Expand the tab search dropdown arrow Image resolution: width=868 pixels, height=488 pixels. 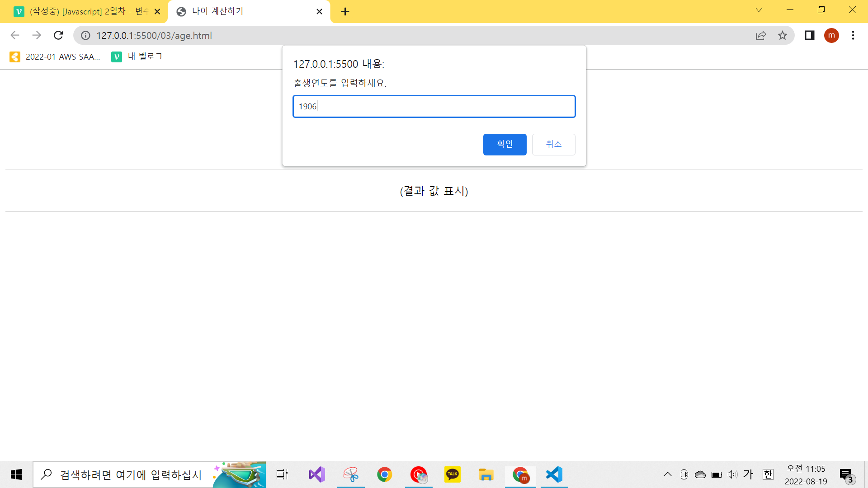coord(759,10)
